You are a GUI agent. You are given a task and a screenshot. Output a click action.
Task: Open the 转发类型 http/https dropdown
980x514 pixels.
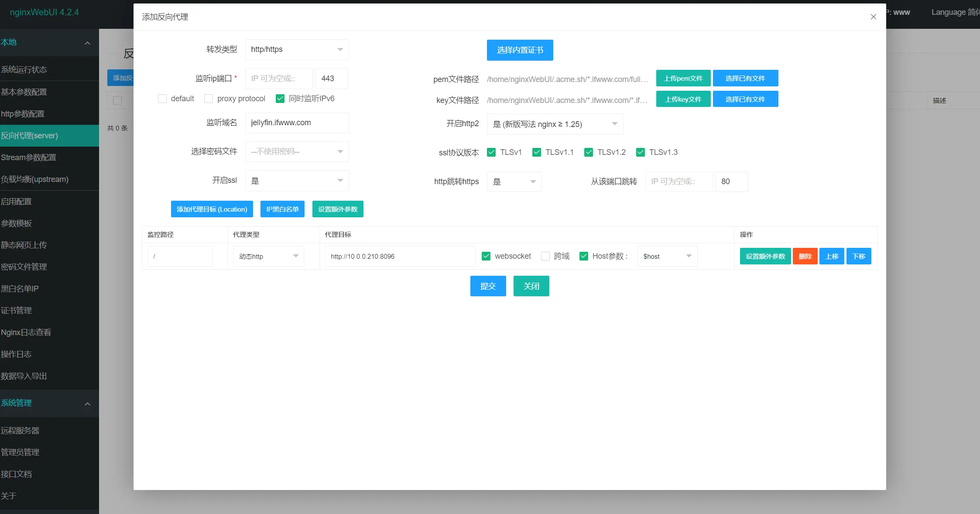(297, 49)
